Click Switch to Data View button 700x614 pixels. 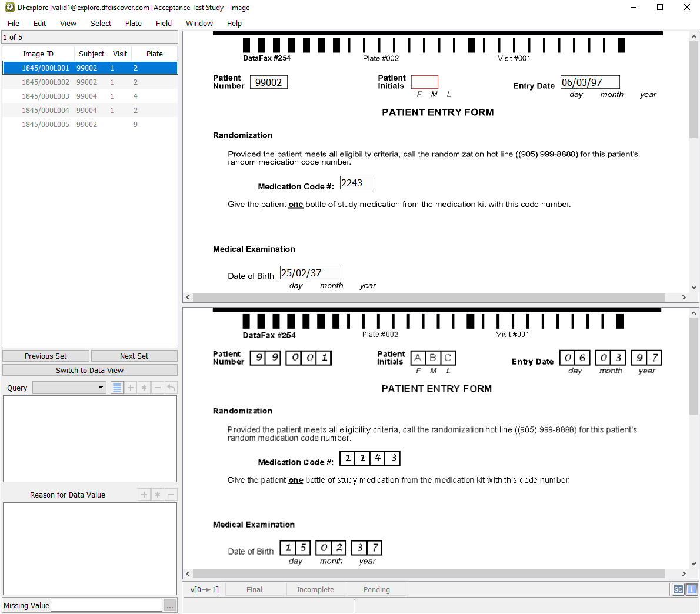[x=89, y=370]
